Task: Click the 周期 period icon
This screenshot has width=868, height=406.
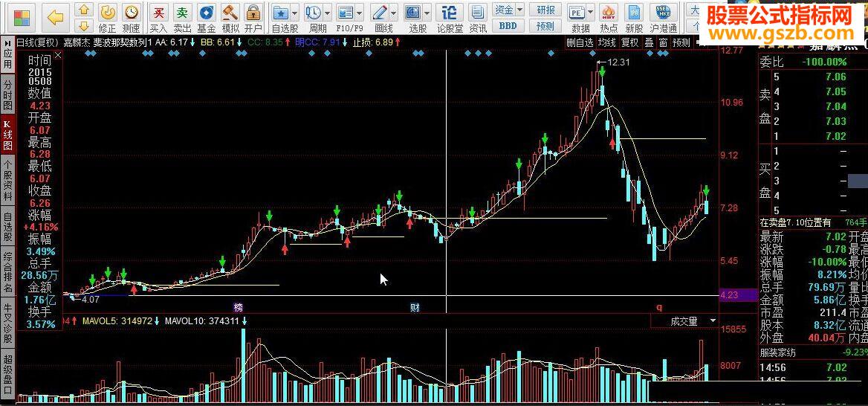Action: point(314,12)
